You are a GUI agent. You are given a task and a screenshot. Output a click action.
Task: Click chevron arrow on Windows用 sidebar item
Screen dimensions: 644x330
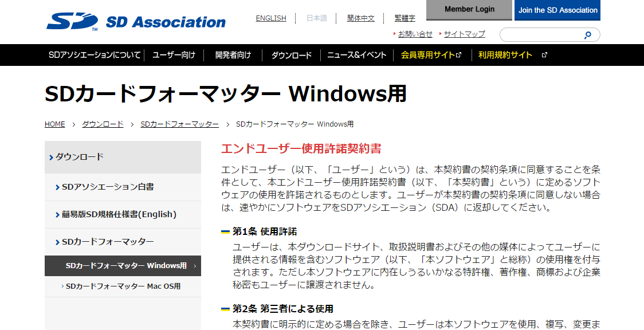click(x=195, y=266)
